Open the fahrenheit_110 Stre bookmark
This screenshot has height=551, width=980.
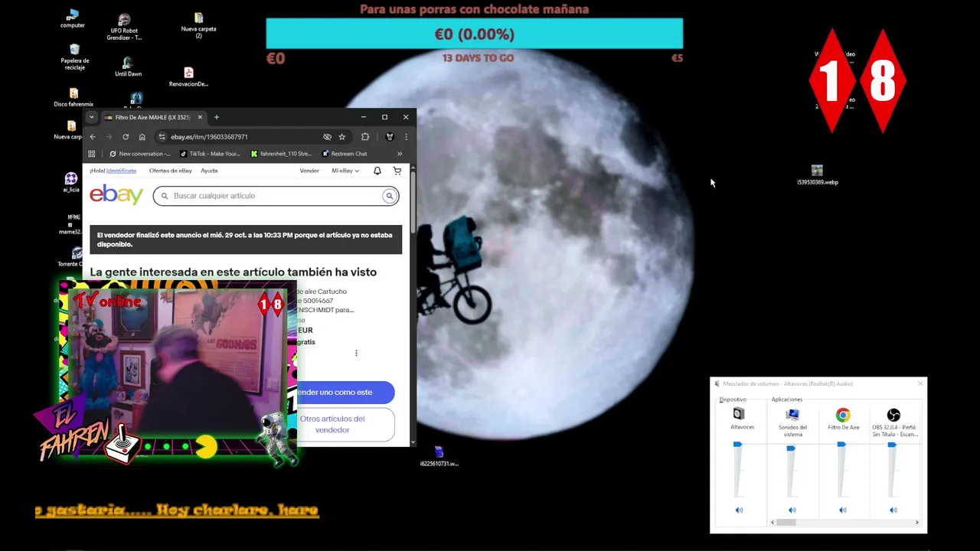pos(281,154)
